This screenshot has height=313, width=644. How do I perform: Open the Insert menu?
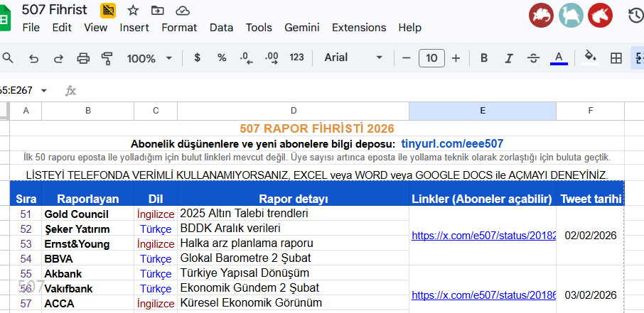point(134,28)
